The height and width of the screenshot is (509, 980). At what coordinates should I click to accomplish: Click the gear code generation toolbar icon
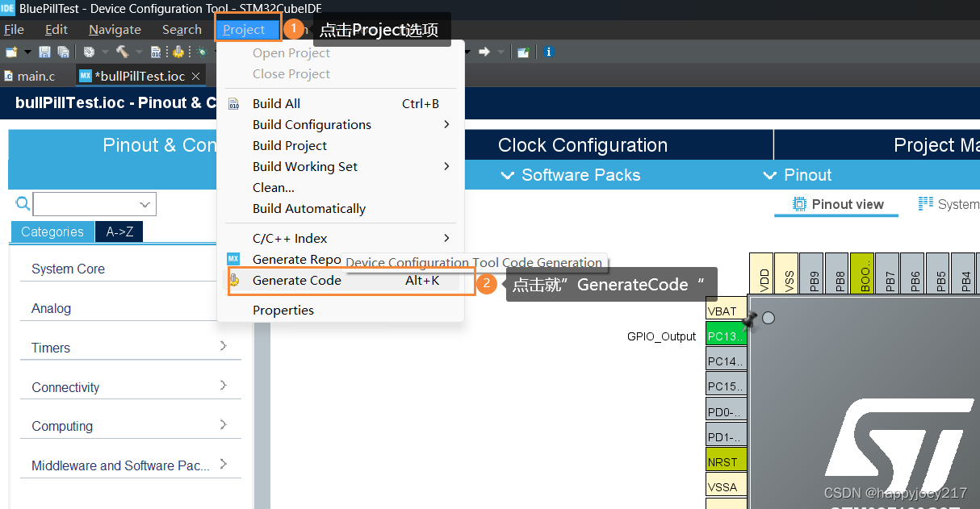pyautogui.click(x=178, y=52)
